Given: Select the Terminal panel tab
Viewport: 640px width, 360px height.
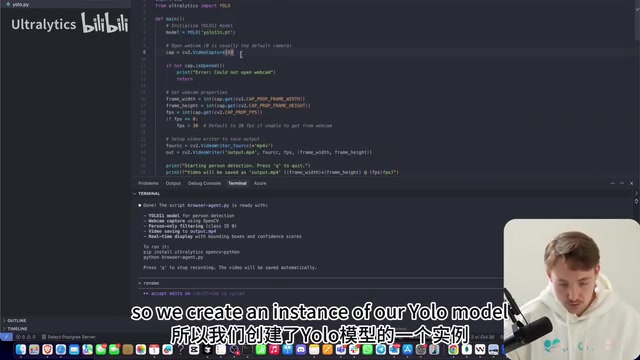Looking at the screenshot, I should [237, 183].
